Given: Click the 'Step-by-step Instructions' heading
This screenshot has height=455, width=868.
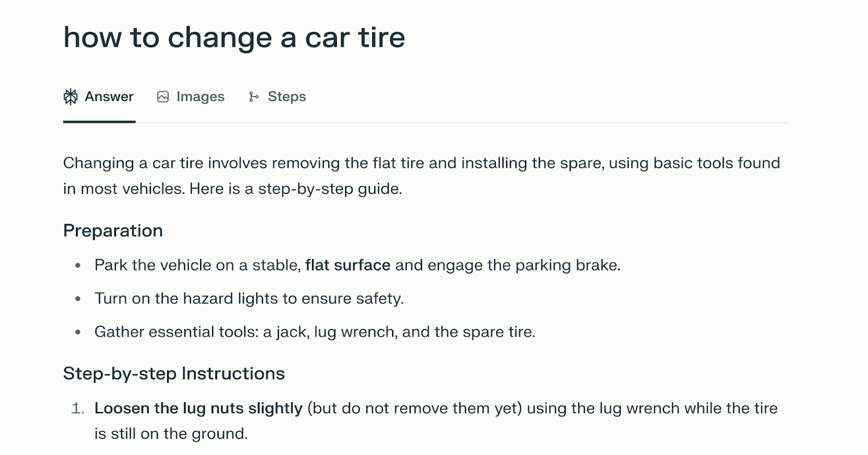Looking at the screenshot, I should (174, 374).
